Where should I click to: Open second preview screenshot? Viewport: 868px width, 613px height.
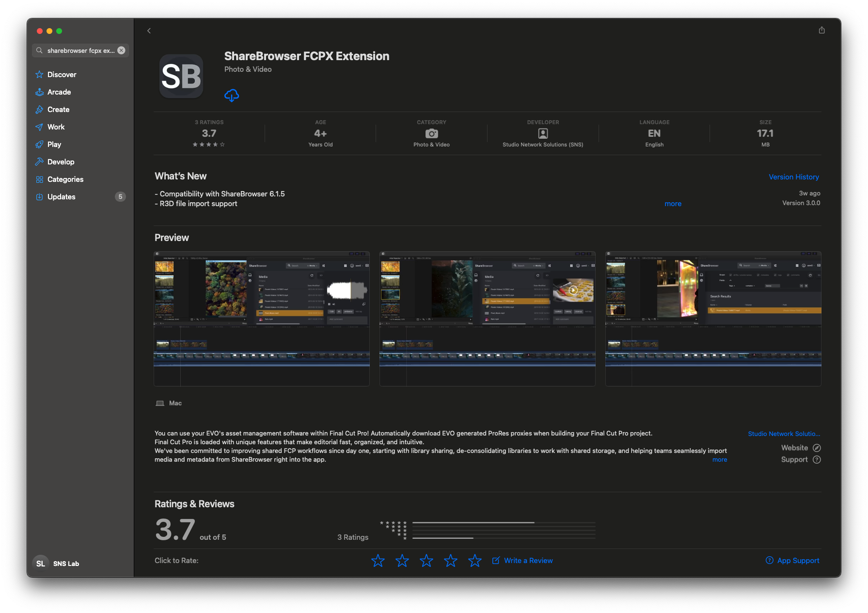coord(487,319)
